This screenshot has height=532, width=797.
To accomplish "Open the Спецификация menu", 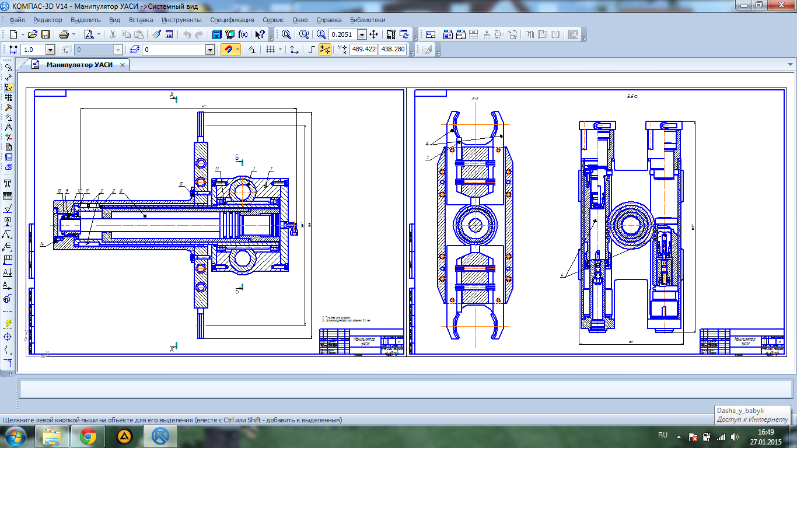I will pyautogui.click(x=232, y=20).
